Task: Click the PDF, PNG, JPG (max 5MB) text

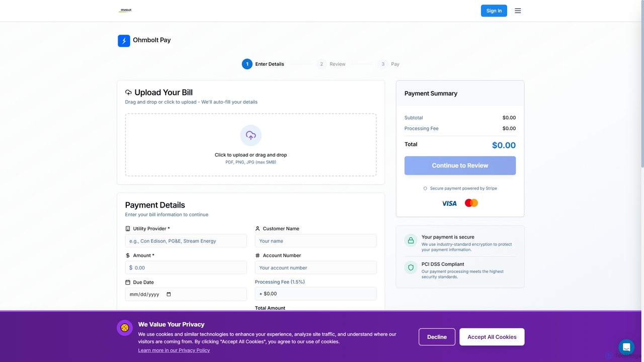Action: 251,162
